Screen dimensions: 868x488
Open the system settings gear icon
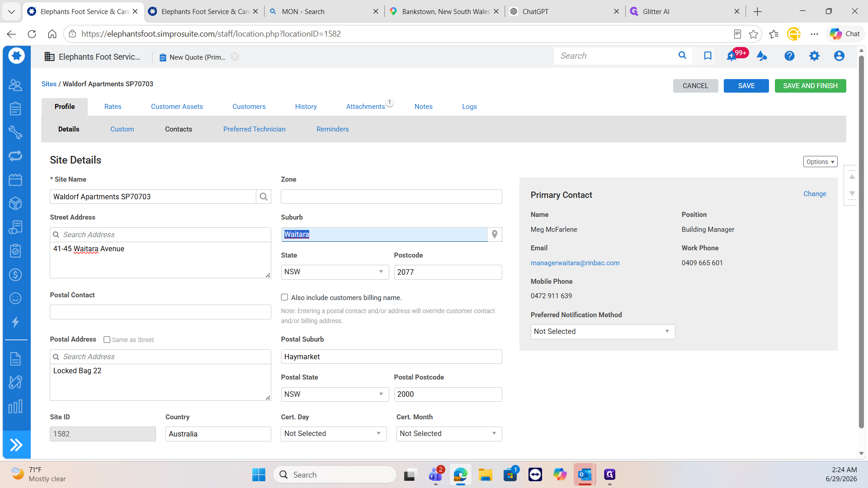point(814,56)
